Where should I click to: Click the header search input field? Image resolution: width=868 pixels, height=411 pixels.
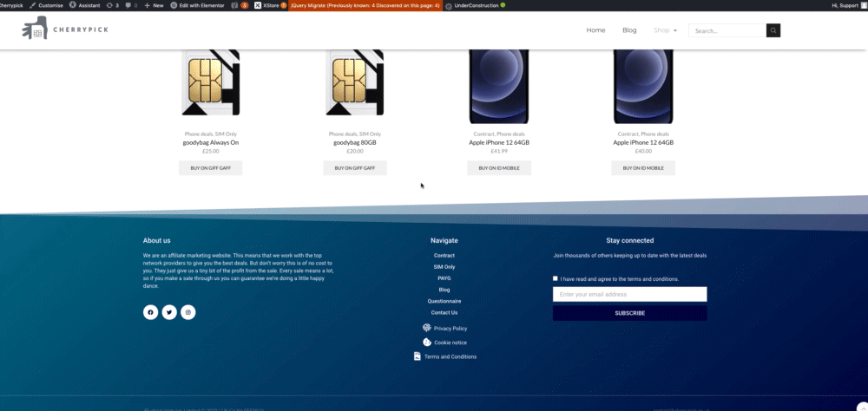click(x=727, y=30)
